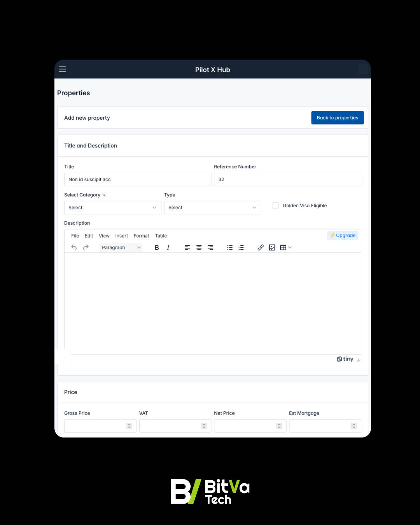Insert a hyperlink in description
Image resolution: width=420 pixels, height=525 pixels.
point(261,247)
